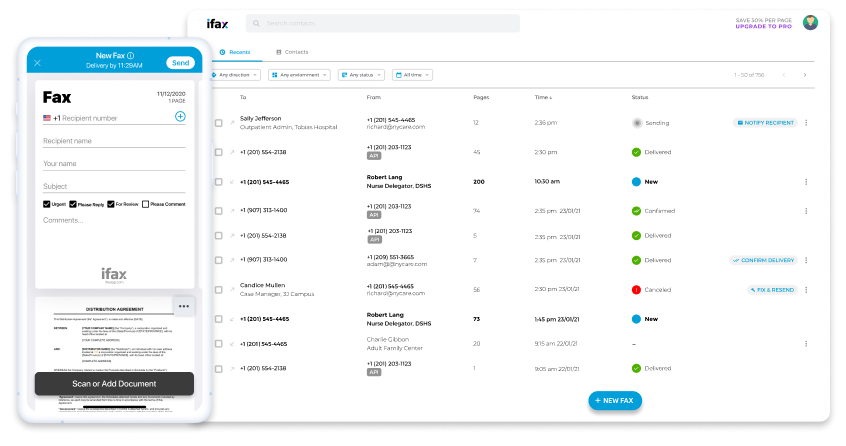The height and width of the screenshot is (446, 846).
Task: Click the Pages column header
Action: (481, 97)
